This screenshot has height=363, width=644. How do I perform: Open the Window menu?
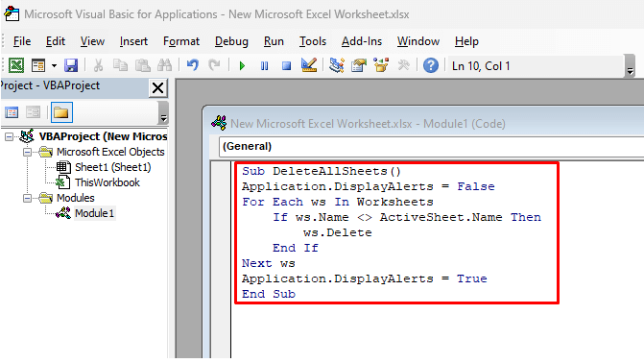418,41
